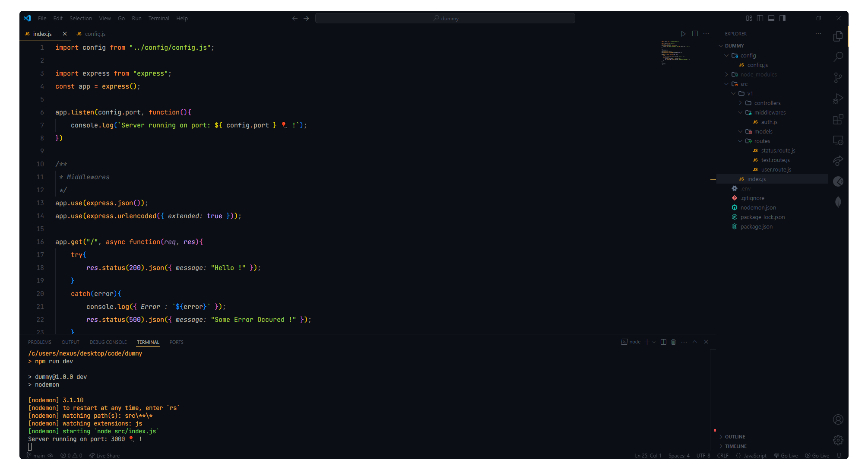
Task: Open Explorer Views and More Actions ellipsis
Action: (818, 34)
